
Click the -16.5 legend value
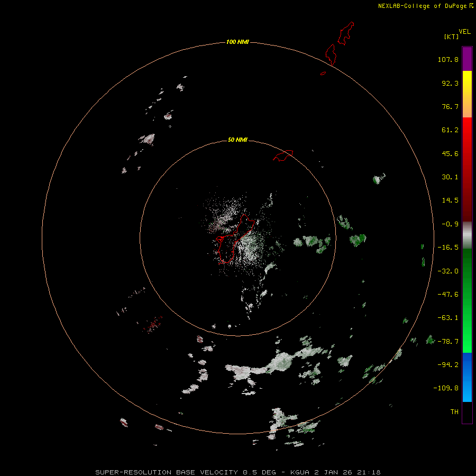pos(448,248)
